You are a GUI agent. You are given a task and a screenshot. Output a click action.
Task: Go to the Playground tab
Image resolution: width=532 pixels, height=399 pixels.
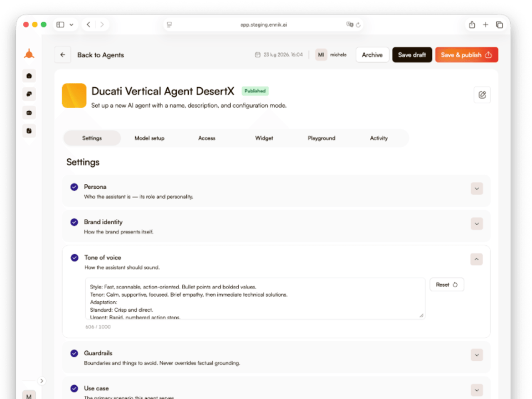click(x=322, y=138)
